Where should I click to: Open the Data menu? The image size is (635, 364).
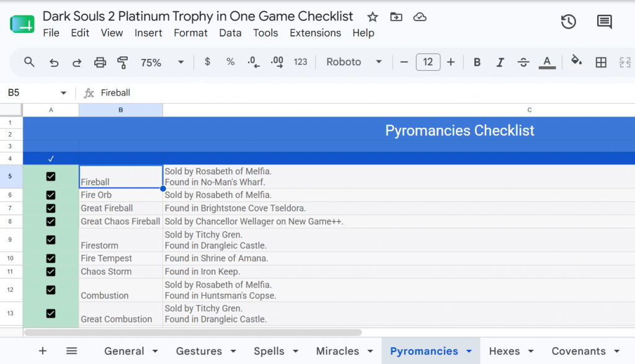(x=230, y=33)
